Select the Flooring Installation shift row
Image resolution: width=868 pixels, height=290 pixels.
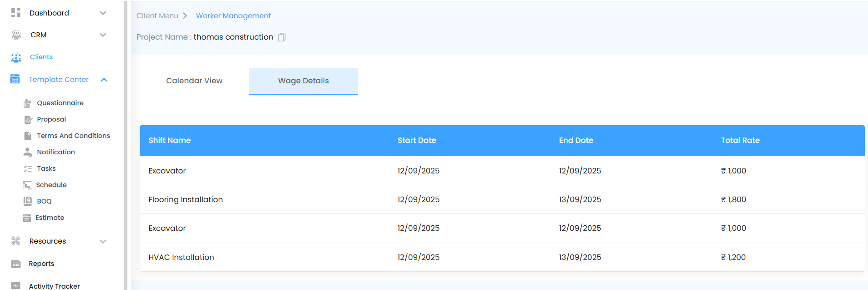pos(186,199)
